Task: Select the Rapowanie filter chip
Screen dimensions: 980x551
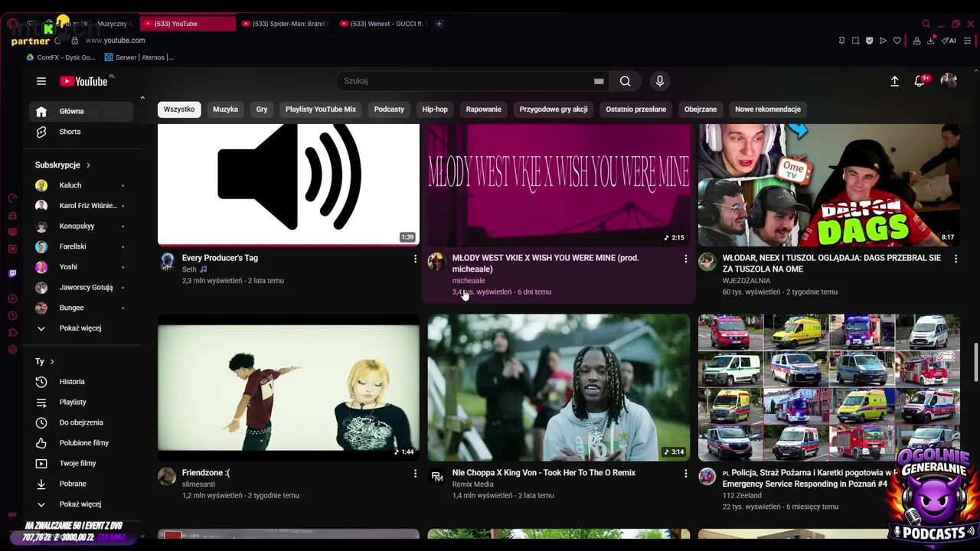Action: 484,109
